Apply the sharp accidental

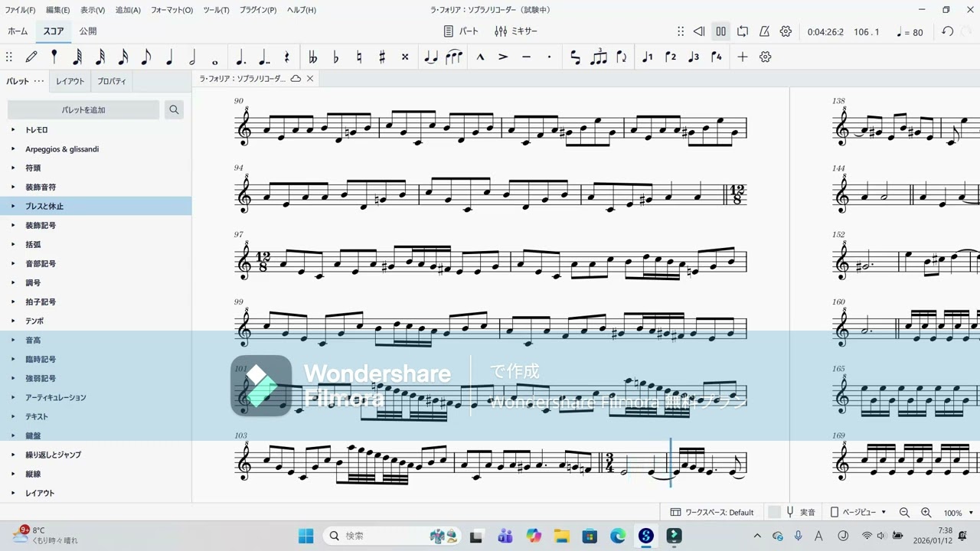[381, 57]
